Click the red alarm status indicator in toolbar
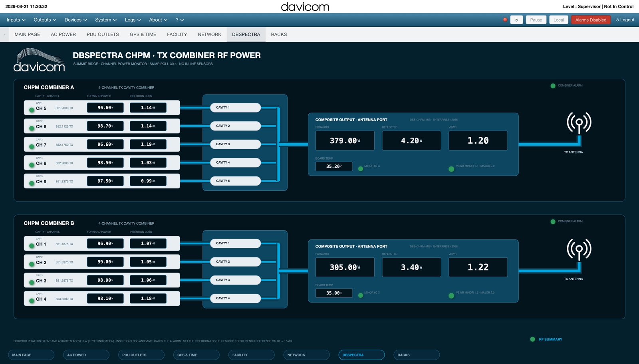 (x=505, y=20)
